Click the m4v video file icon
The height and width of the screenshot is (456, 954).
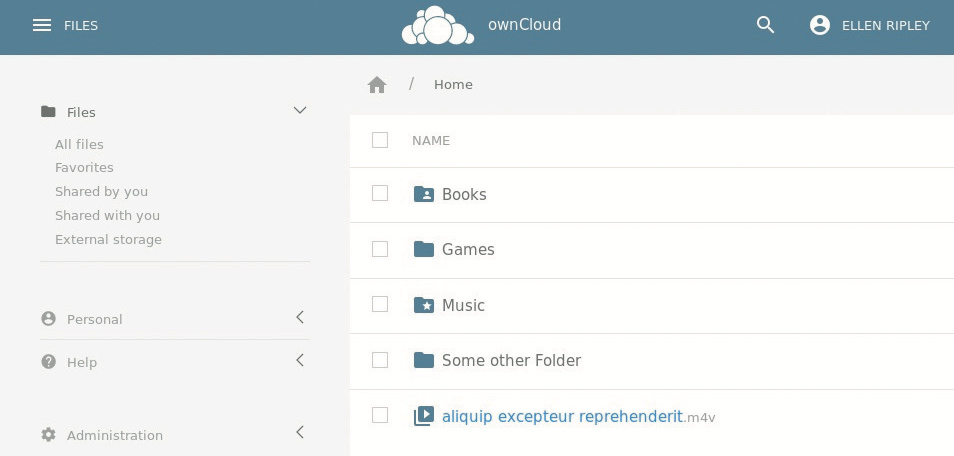[x=424, y=416]
